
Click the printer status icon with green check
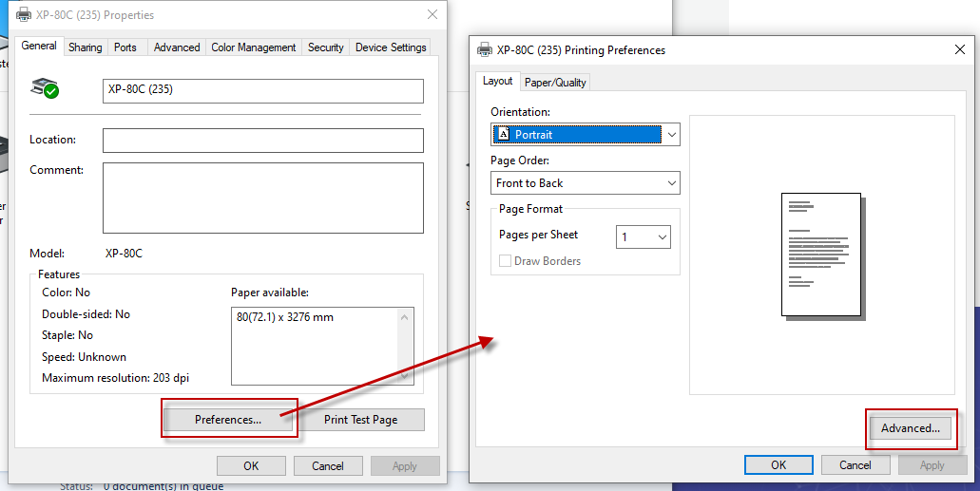coord(45,88)
